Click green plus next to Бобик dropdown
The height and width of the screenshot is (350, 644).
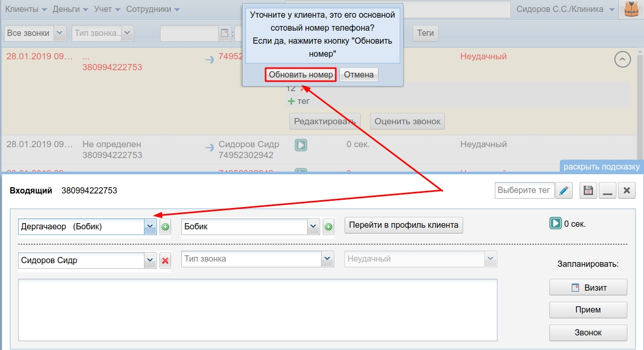click(x=328, y=227)
